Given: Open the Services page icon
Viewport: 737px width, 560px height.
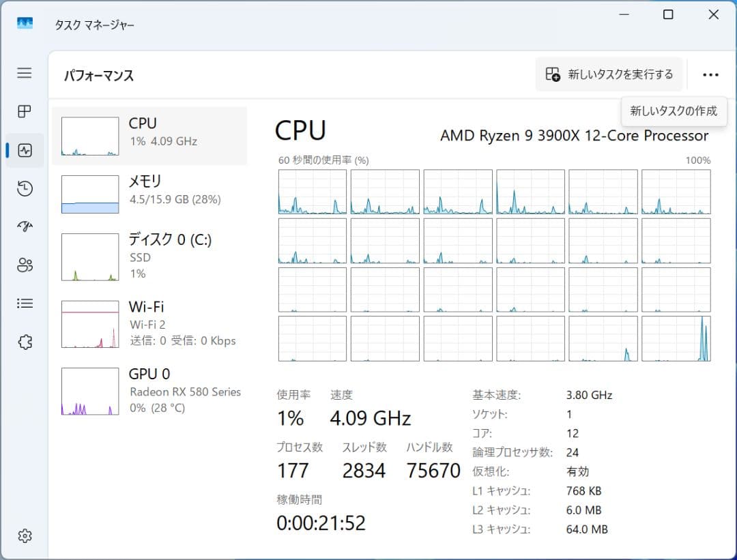Looking at the screenshot, I should 25,341.
